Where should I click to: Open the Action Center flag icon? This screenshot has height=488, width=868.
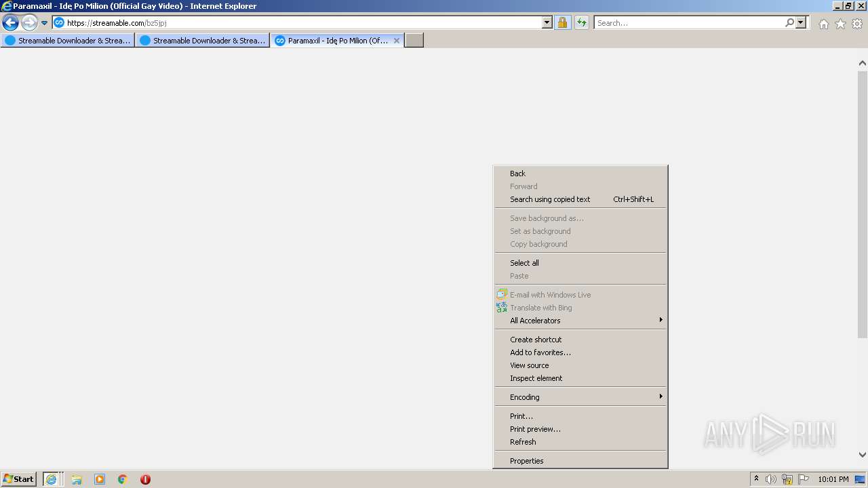(804, 479)
